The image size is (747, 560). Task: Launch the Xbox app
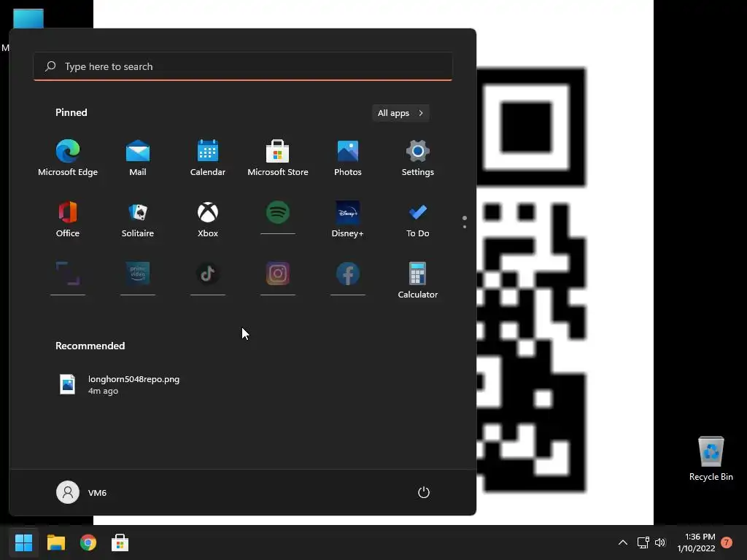point(208,219)
